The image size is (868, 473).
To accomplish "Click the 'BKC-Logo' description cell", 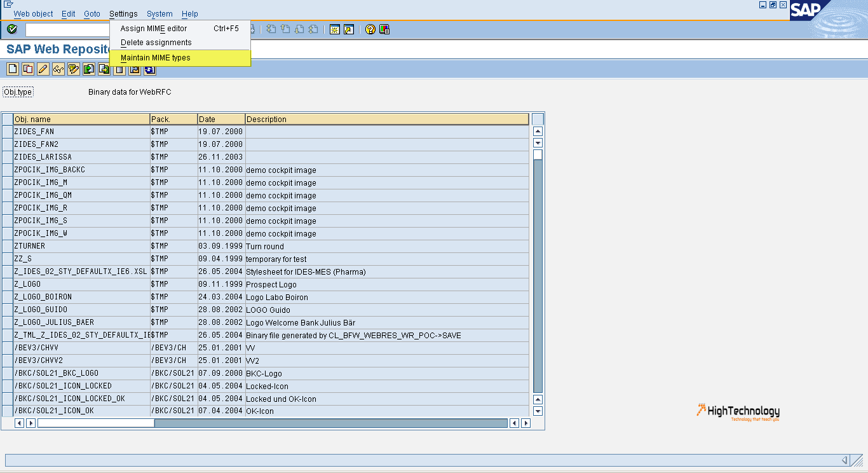I will [x=387, y=373].
